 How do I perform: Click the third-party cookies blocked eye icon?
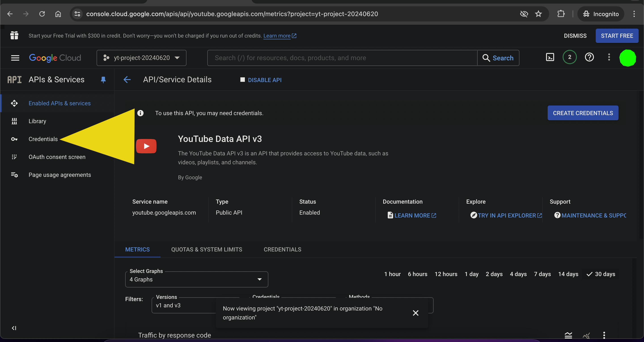(524, 14)
